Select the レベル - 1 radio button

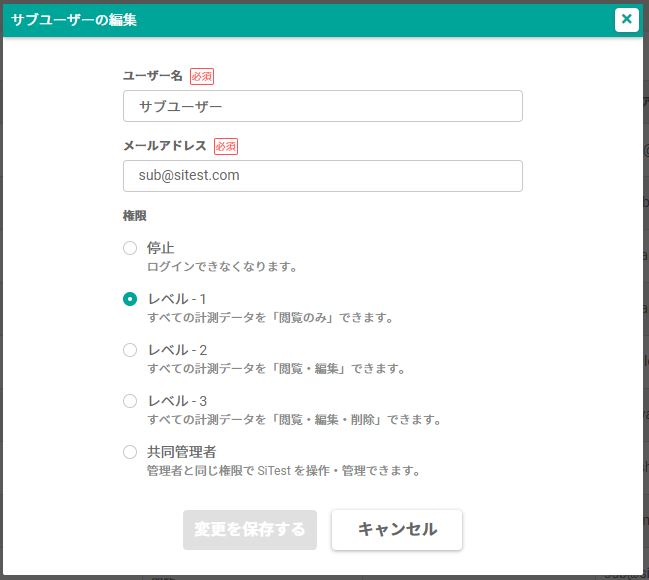tap(130, 299)
